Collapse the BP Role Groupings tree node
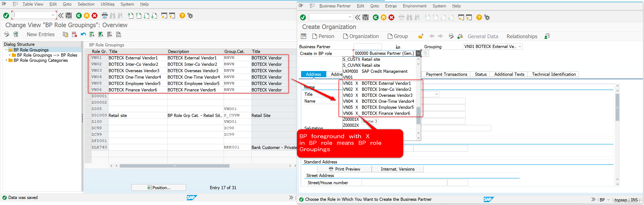Image resolution: width=644 pixels, height=205 pixels. click(6, 50)
